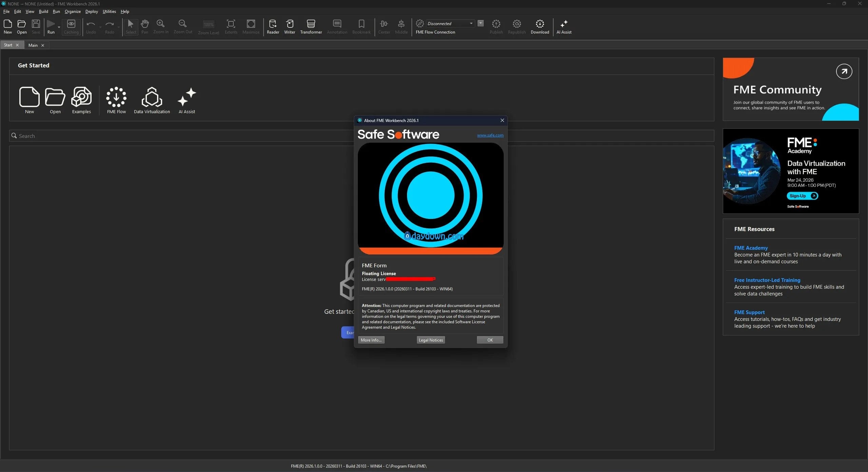
Task: Click More Info button in About dialog
Action: [371, 340]
